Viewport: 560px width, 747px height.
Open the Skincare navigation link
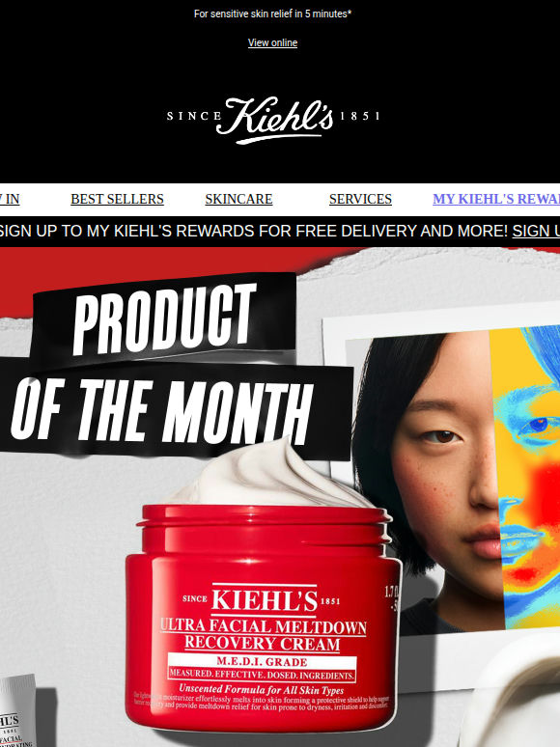coord(238,199)
